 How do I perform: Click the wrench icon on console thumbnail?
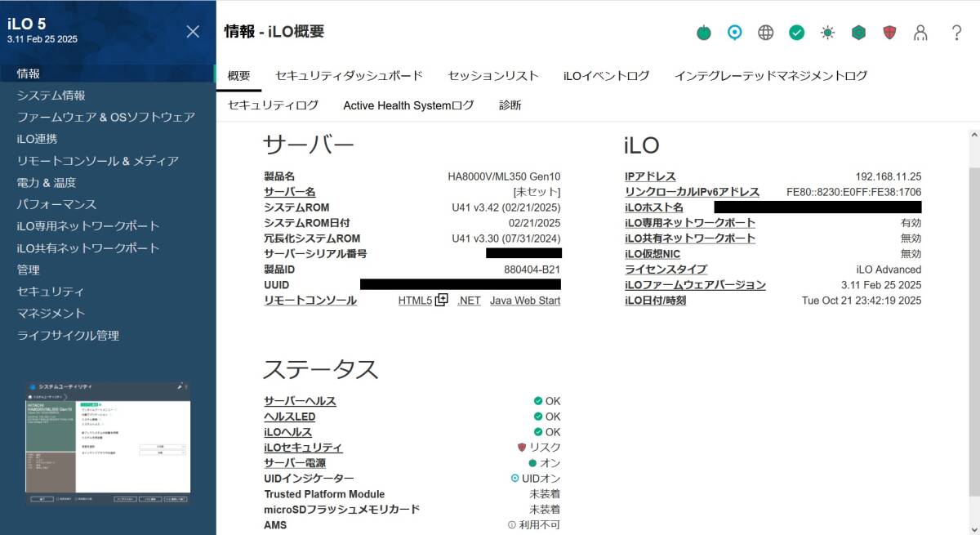point(180,386)
